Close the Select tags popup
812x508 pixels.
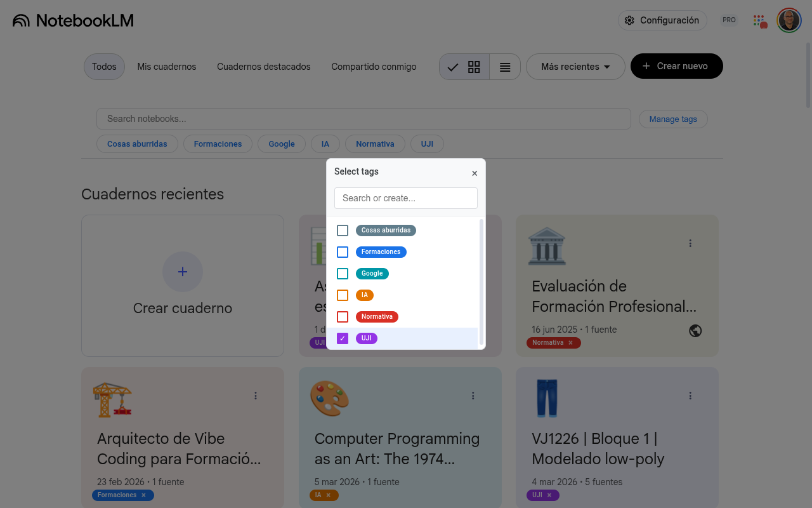click(475, 173)
